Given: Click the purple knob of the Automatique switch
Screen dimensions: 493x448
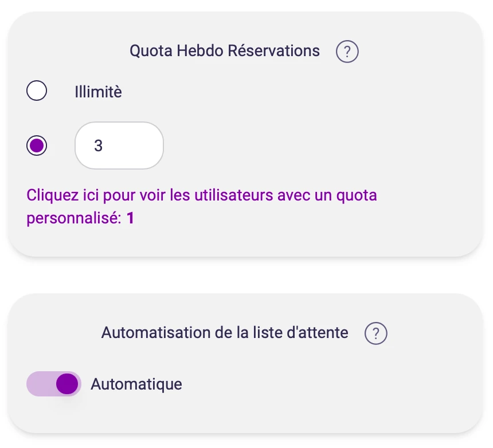Looking at the screenshot, I should (67, 384).
